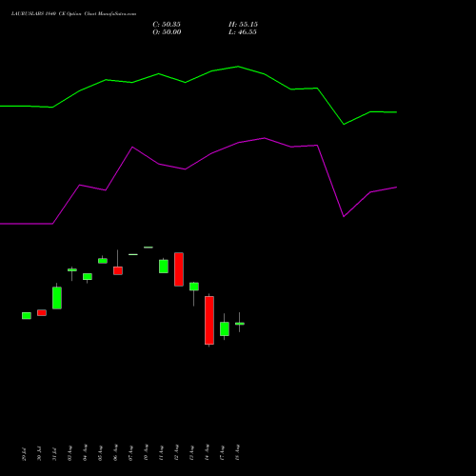Click the small green candlestick for 18 Aug

(240, 324)
